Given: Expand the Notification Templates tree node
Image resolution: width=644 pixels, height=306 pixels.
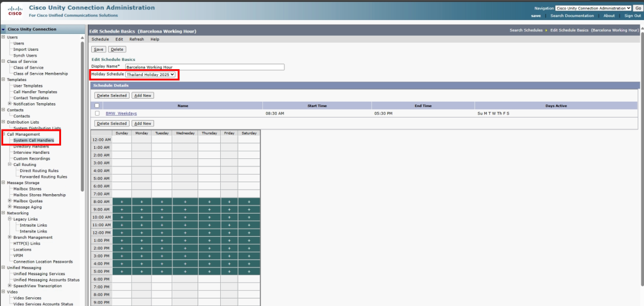Looking at the screenshot, I should tap(9, 104).
